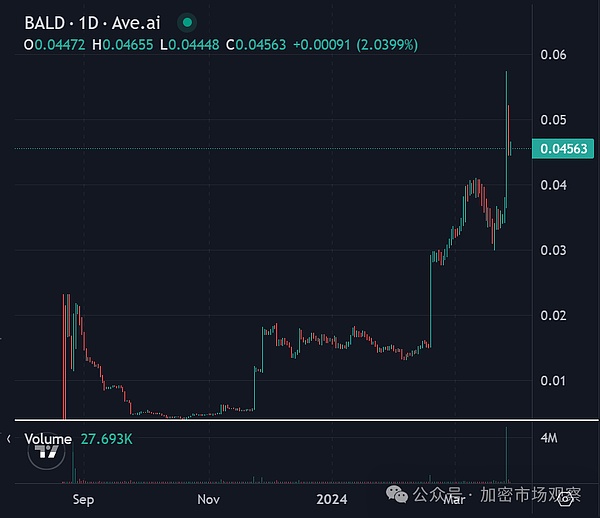
Task: Click the 2024 marker on time axis
Action: coord(331,497)
